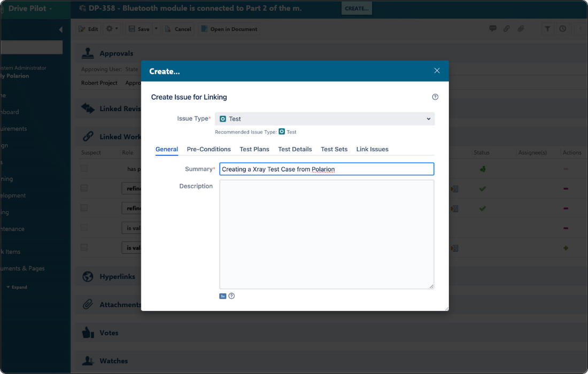The height and width of the screenshot is (374, 588).
Task: Open Work Items in sidebar
Action: tap(11, 252)
